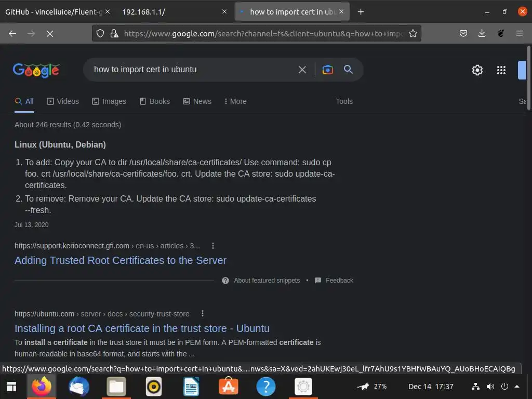Bookmark this page with the star

[413, 33]
